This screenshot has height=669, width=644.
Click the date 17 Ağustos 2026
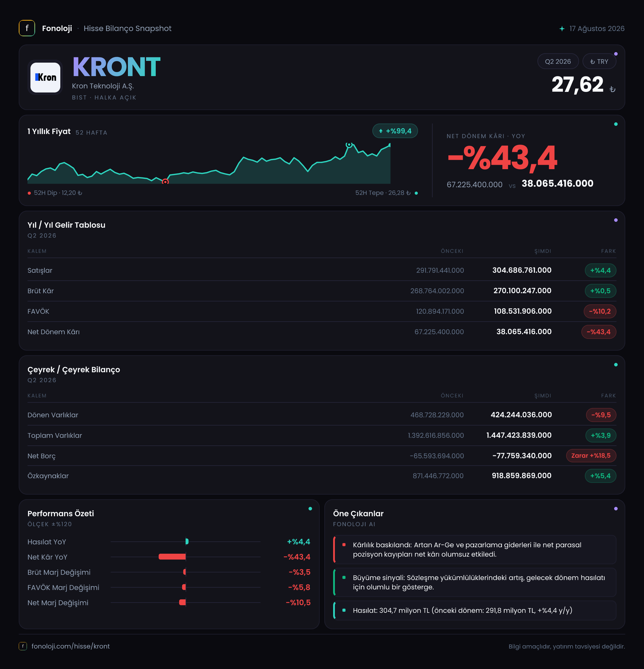(597, 29)
